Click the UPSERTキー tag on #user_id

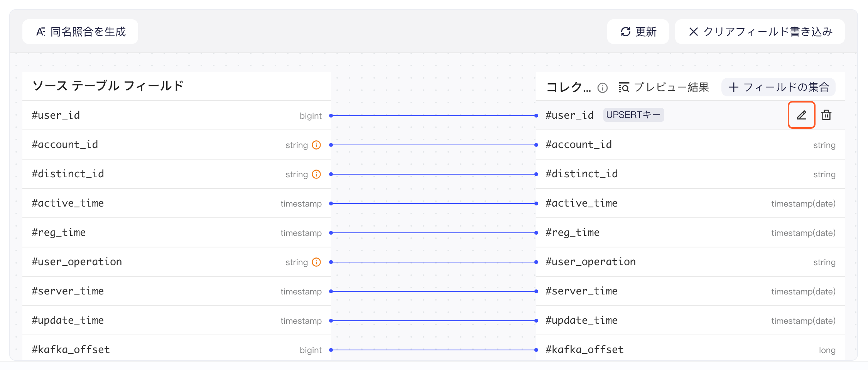pos(633,115)
